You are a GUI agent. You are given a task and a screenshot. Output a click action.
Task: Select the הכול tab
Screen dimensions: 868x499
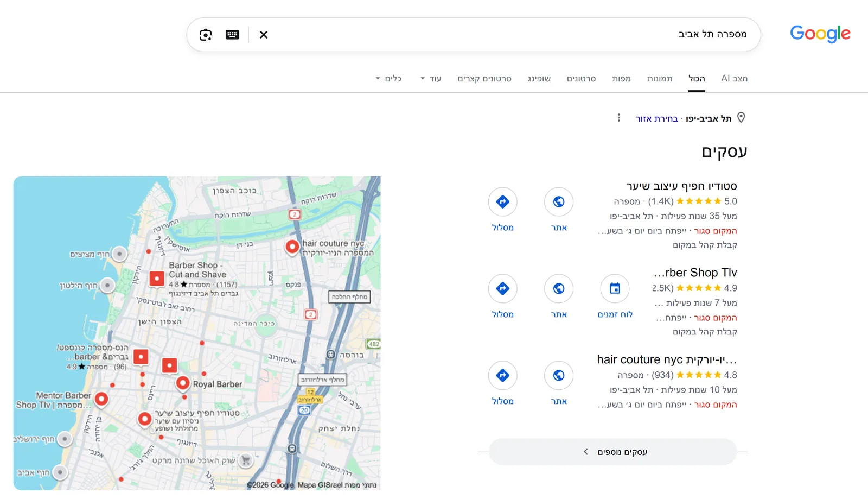pos(697,79)
